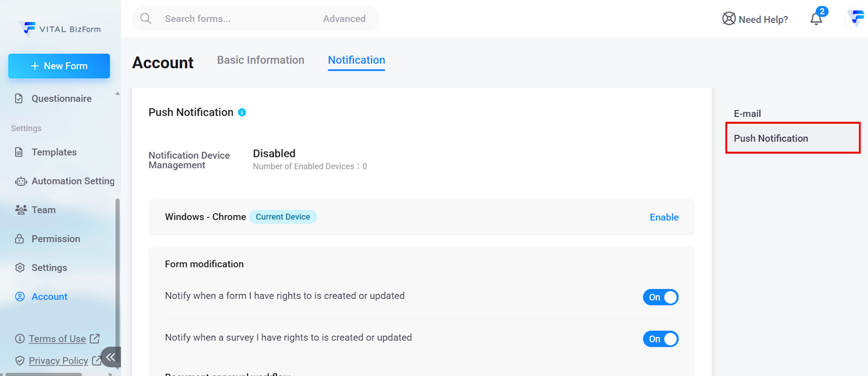Open the Terms of Use link
The width and height of the screenshot is (868, 376).
click(x=57, y=339)
